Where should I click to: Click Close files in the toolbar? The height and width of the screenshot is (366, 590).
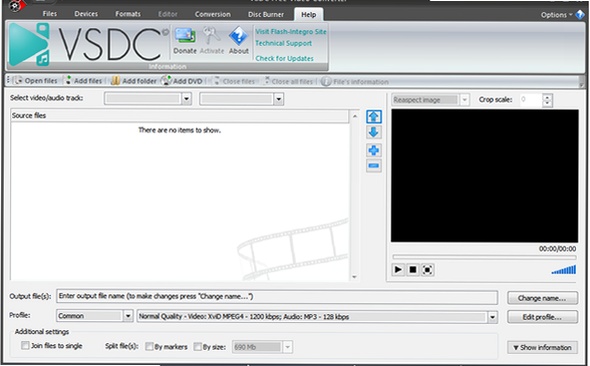pos(234,81)
